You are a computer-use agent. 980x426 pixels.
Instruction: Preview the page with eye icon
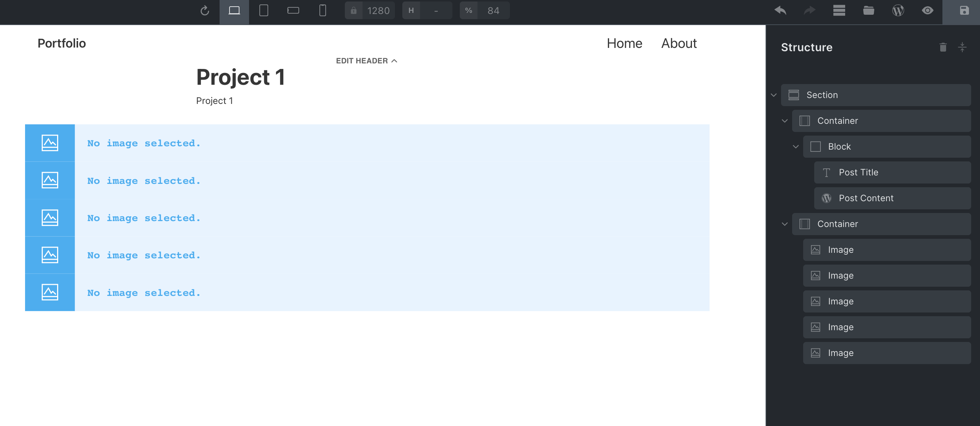click(928, 11)
